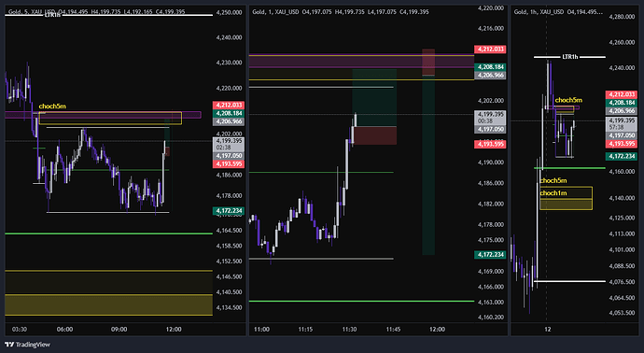Click red 4,212.033 label on 1-minute chart
This screenshot has width=644, height=353.
point(490,49)
